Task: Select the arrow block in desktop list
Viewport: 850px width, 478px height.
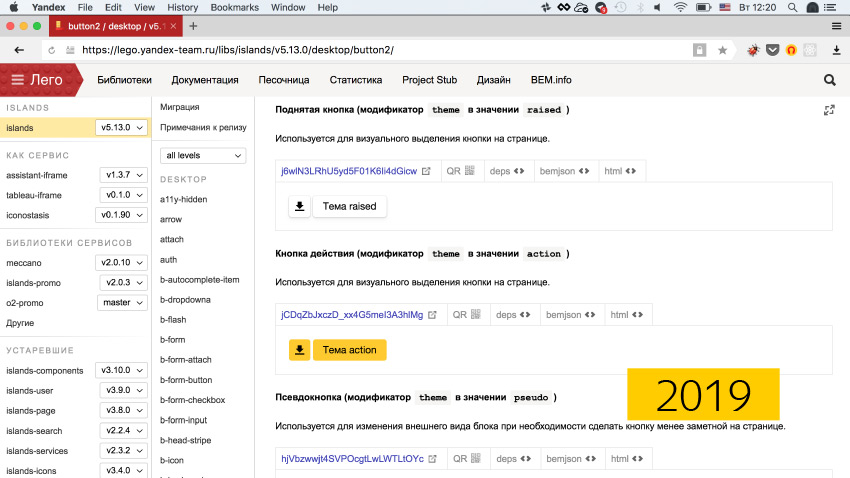Action: 171,219
